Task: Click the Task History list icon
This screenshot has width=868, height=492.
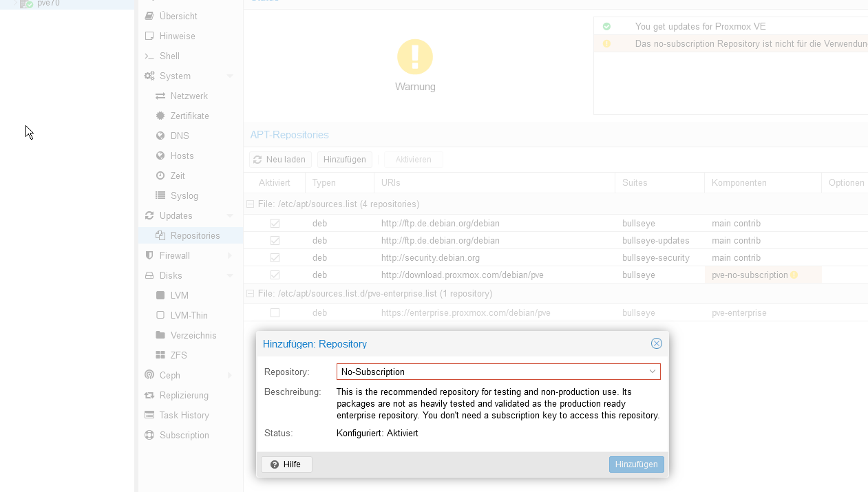Action: click(x=149, y=415)
